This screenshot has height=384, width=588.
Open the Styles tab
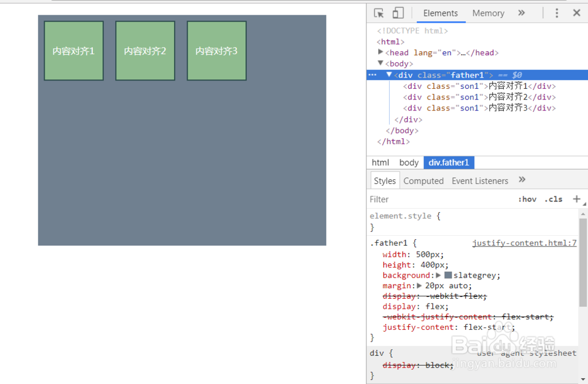coord(385,181)
